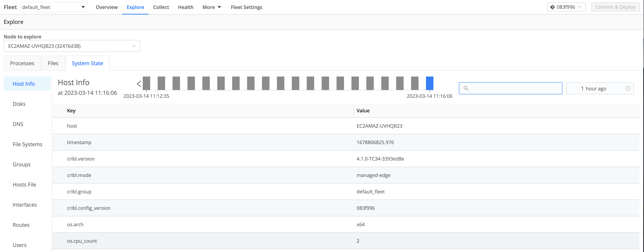The width and height of the screenshot is (644, 252).
Task: Switch to the Files tab
Action: pos(53,63)
